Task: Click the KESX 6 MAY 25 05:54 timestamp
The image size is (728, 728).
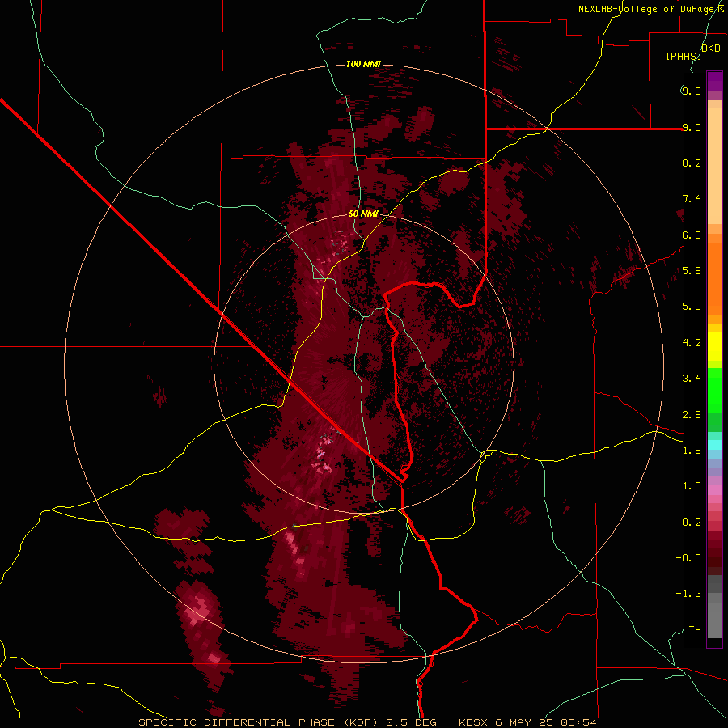Action: tap(527, 722)
